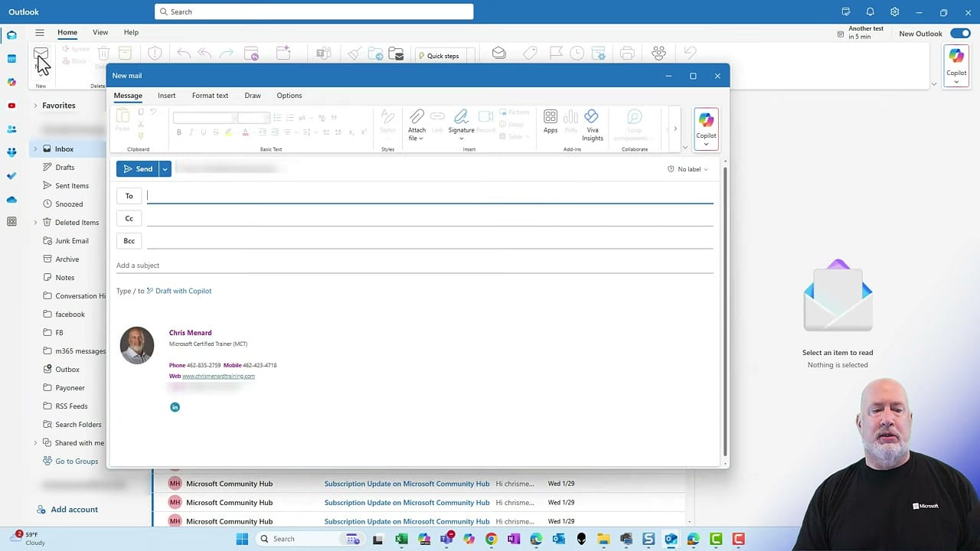980x551 pixels.
Task: Collapse the Inbox folder tree
Action: click(x=35, y=148)
